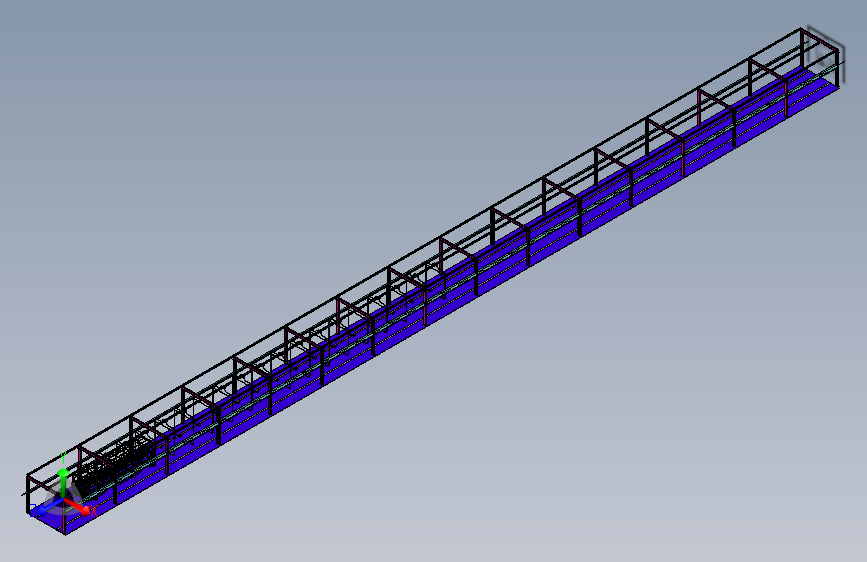Select the green Y axis arrow of the triad
The height and width of the screenshot is (562, 867).
pyautogui.click(x=64, y=485)
